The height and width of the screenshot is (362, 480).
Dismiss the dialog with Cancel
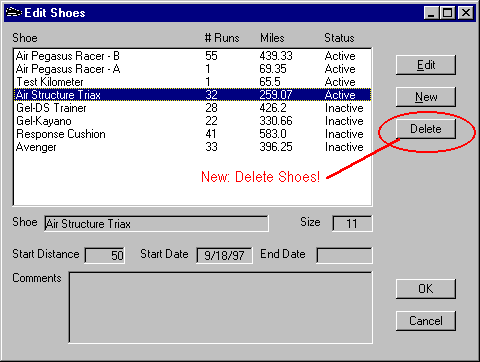(426, 321)
